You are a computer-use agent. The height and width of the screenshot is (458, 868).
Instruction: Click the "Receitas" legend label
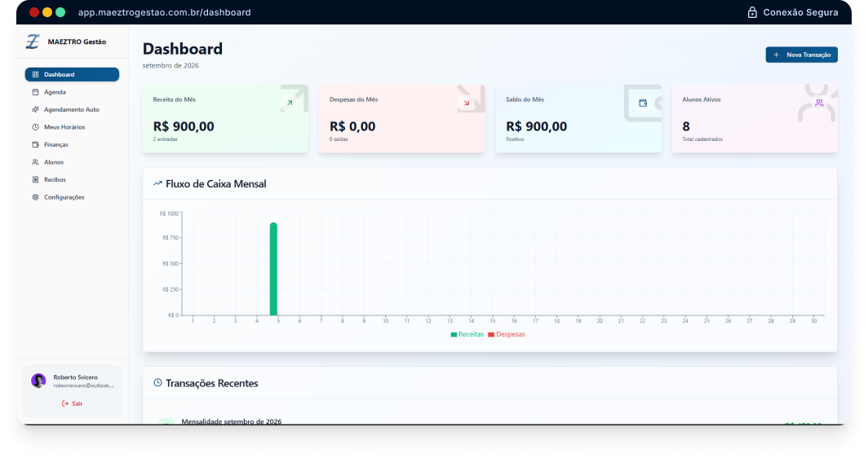tap(471, 335)
